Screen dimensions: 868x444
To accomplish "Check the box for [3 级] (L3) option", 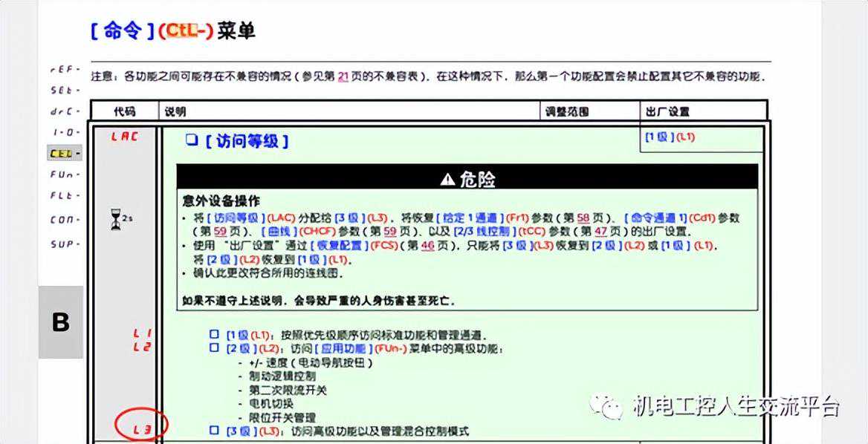I will [214, 431].
